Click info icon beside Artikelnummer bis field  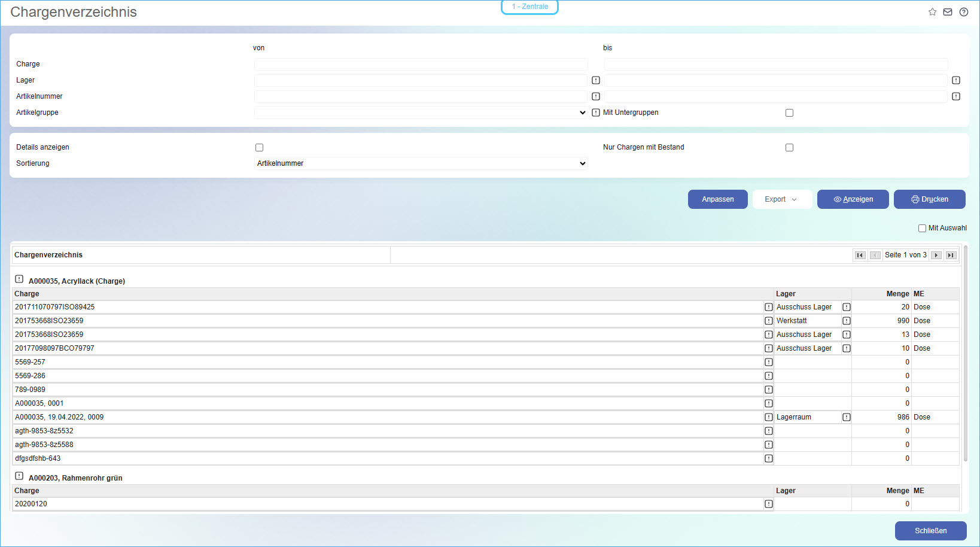(956, 96)
